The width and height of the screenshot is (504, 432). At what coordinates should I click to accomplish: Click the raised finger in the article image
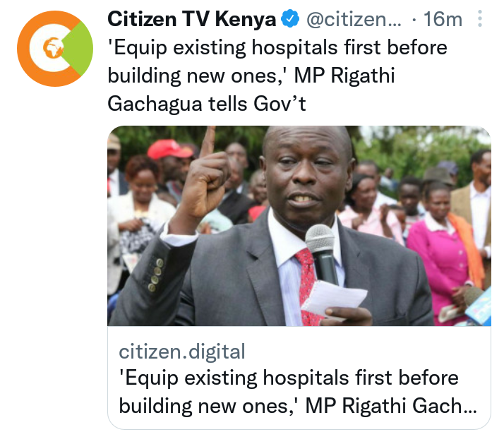coord(208,141)
